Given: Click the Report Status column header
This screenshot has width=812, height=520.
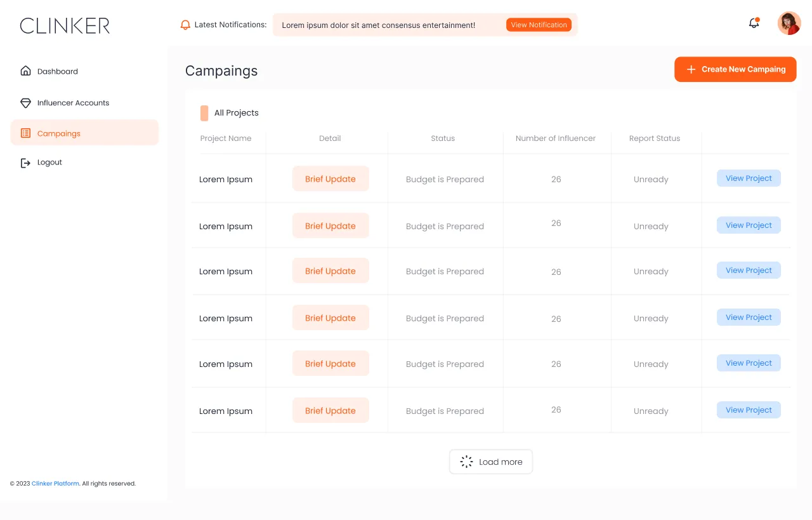Looking at the screenshot, I should tap(655, 138).
